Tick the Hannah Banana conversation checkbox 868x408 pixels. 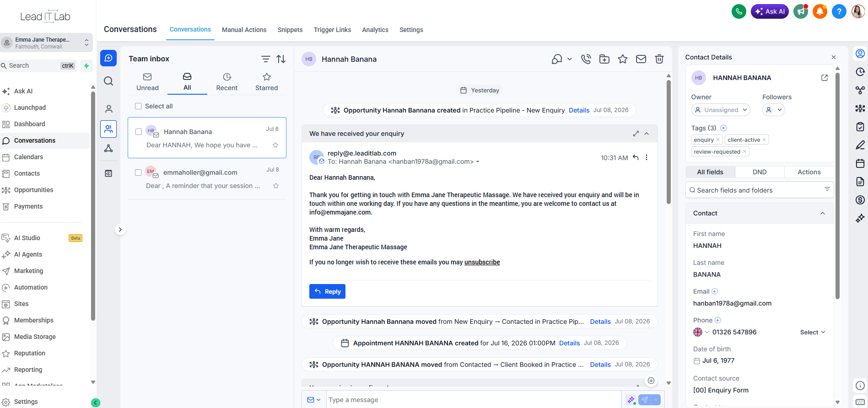pyautogui.click(x=139, y=132)
